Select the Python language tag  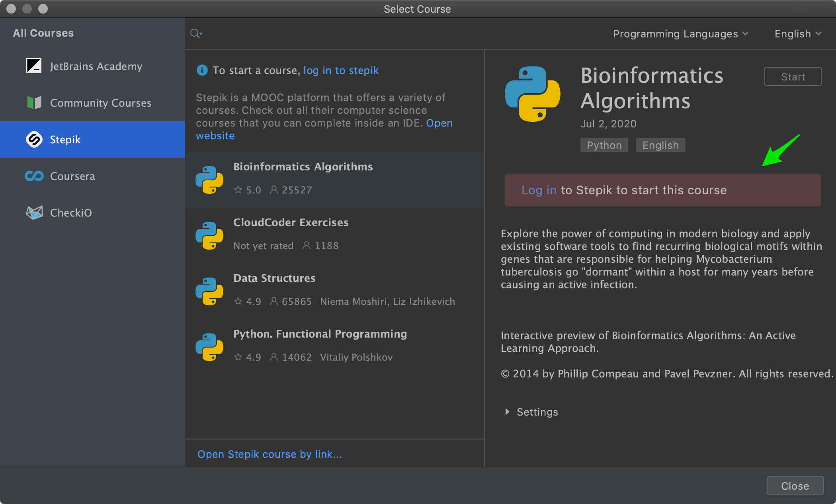(604, 145)
